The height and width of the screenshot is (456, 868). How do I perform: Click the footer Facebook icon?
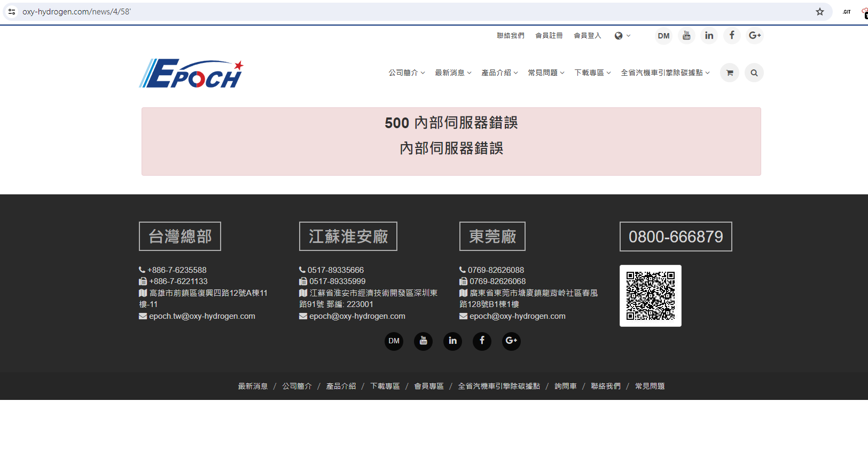pyautogui.click(x=482, y=341)
